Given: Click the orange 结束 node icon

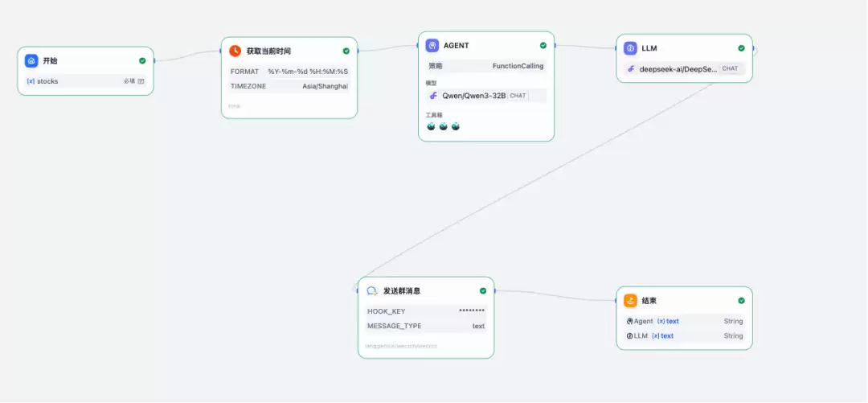Looking at the screenshot, I should point(631,301).
